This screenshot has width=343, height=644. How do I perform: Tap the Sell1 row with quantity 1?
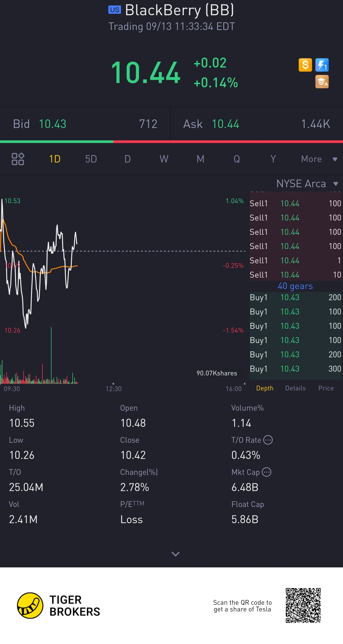coord(295,261)
